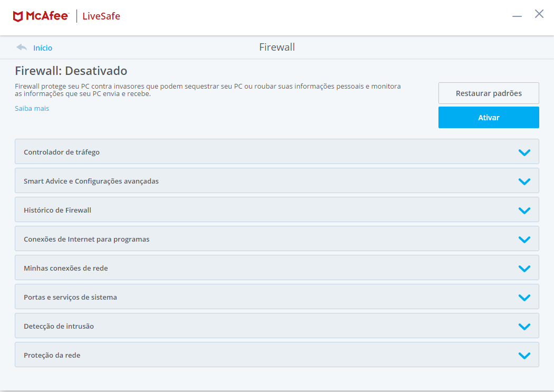The width and height of the screenshot is (554, 392).
Task: Open the Saiba mais link
Action: click(32, 108)
